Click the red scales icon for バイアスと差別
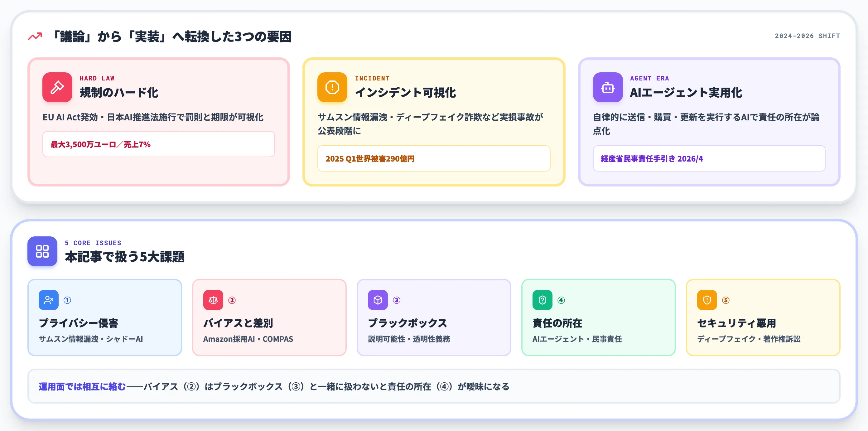The image size is (868, 431). pyautogui.click(x=213, y=300)
